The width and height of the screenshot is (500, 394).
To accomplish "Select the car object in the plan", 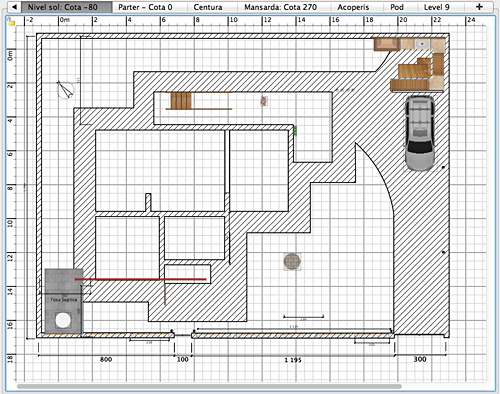I will point(420,133).
